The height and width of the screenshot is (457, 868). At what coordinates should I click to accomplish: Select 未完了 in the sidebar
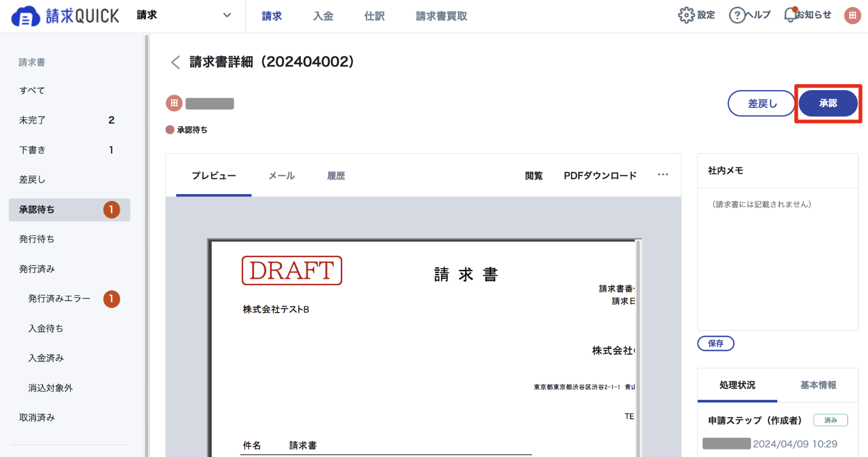70,120
